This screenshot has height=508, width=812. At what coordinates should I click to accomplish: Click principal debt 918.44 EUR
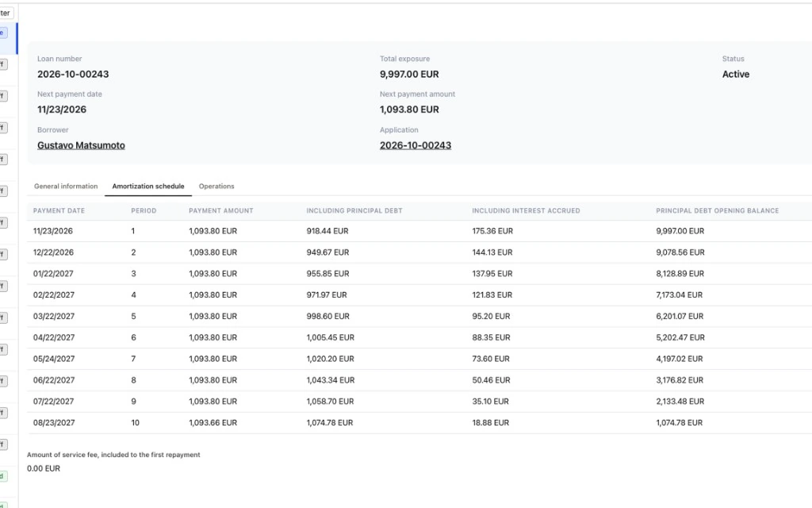coord(327,231)
